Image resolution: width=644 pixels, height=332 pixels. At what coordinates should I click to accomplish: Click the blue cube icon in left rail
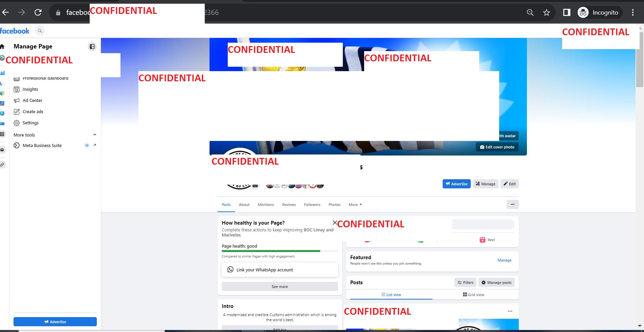2,93
